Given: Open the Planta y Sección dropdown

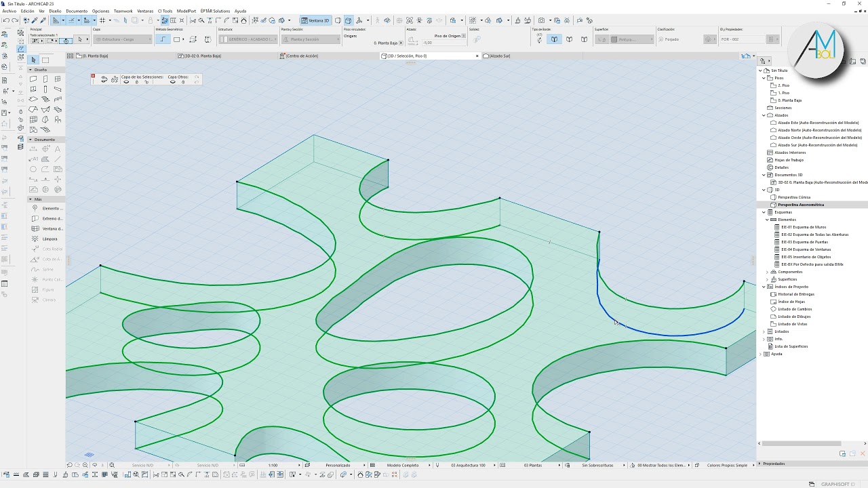Looking at the screenshot, I should coord(310,39).
